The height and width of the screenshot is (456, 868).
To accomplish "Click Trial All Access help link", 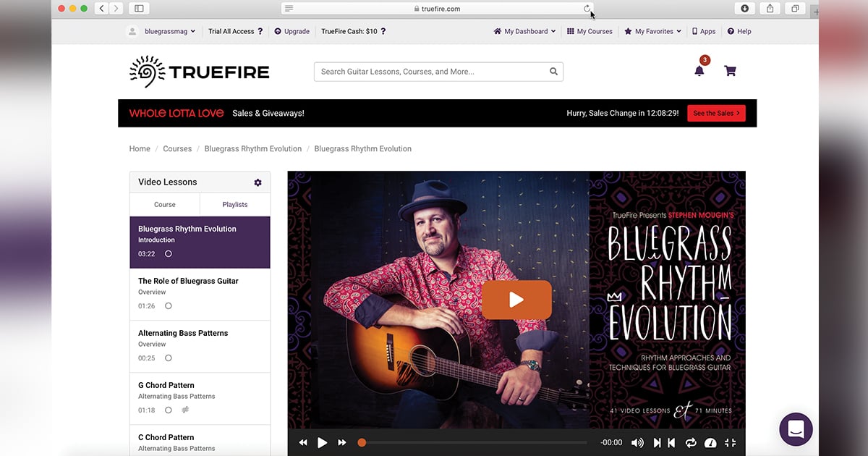I will pyautogui.click(x=236, y=31).
